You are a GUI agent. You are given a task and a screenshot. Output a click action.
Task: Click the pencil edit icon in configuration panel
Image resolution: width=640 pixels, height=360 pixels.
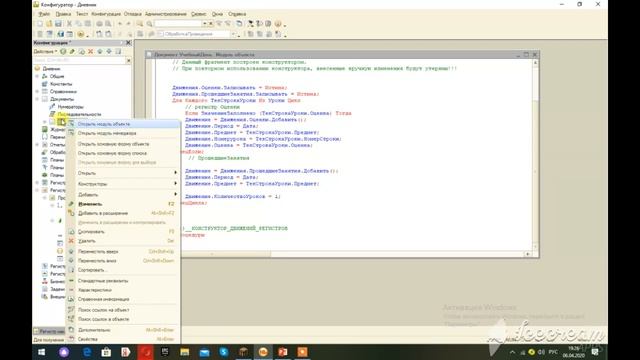[x=72, y=51]
